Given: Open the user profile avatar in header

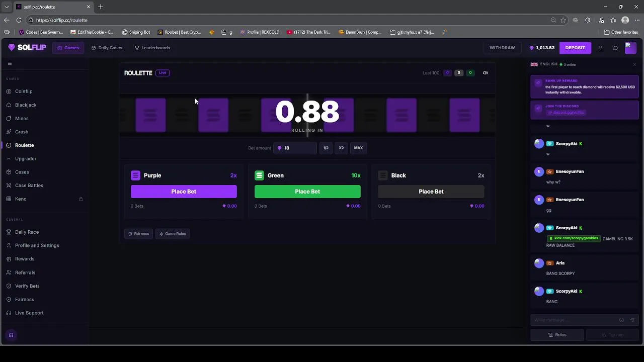Looking at the screenshot, I should click(630, 48).
